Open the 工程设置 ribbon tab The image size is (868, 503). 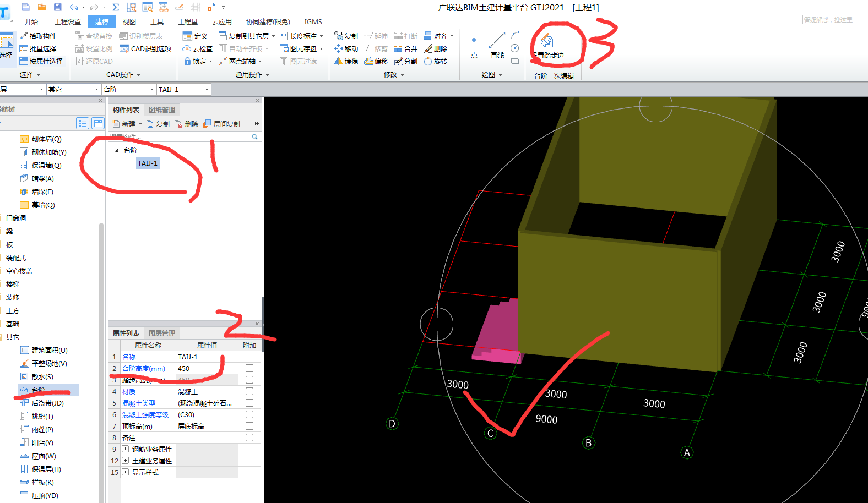point(68,21)
